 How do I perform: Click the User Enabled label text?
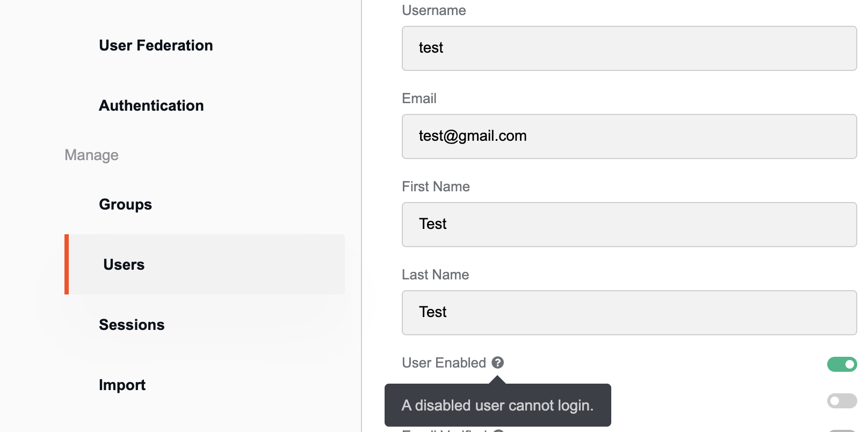(444, 363)
